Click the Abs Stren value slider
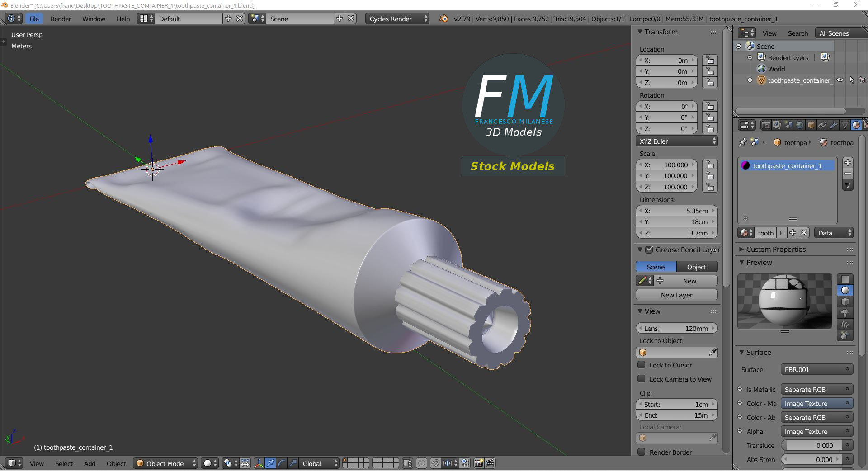Image resolution: width=868 pixels, height=471 pixels. (x=812, y=459)
